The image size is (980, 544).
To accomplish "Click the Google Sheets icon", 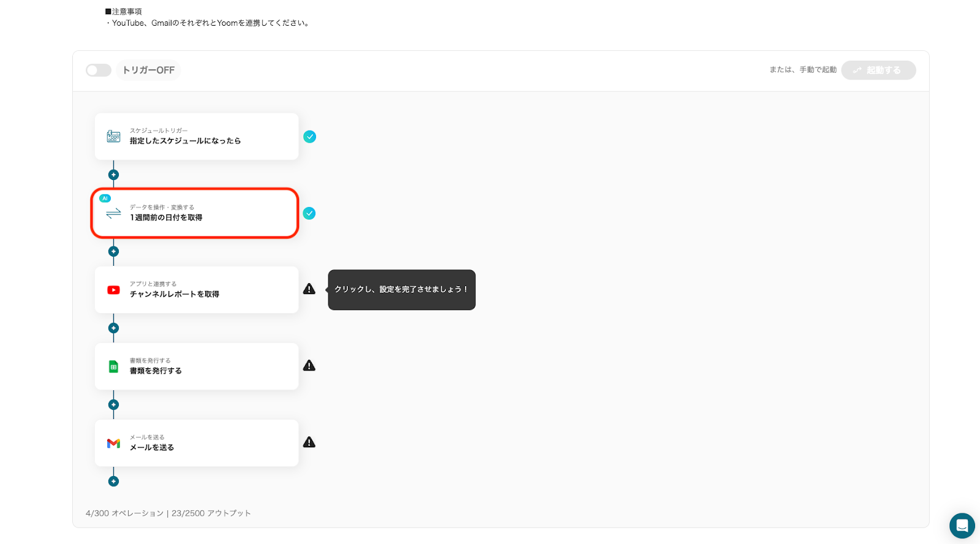I will click(114, 366).
